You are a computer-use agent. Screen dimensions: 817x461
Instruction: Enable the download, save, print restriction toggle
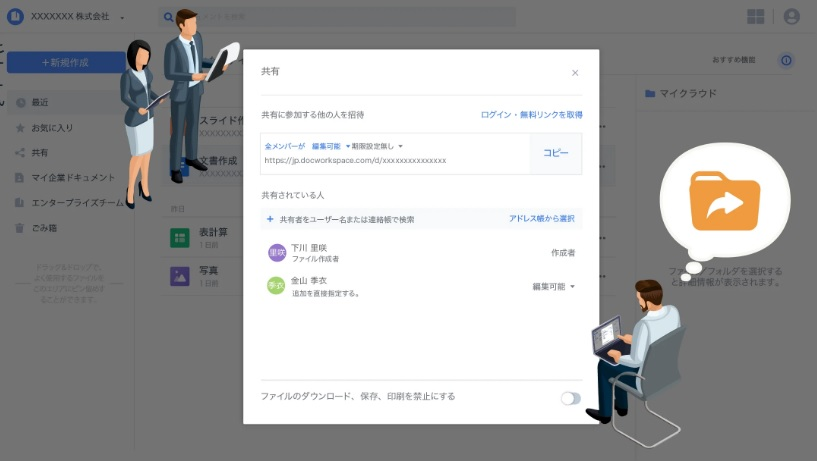tap(570, 398)
